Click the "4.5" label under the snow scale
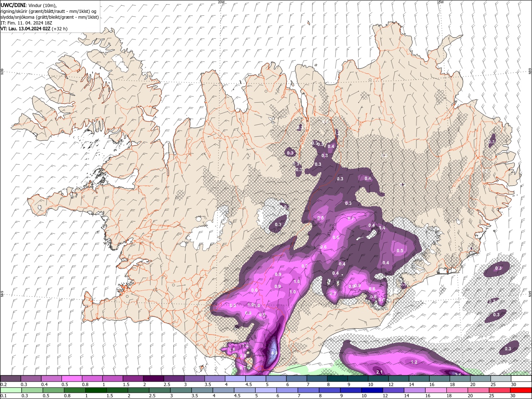The width and height of the screenshot is (532, 399). pyautogui.click(x=249, y=385)
